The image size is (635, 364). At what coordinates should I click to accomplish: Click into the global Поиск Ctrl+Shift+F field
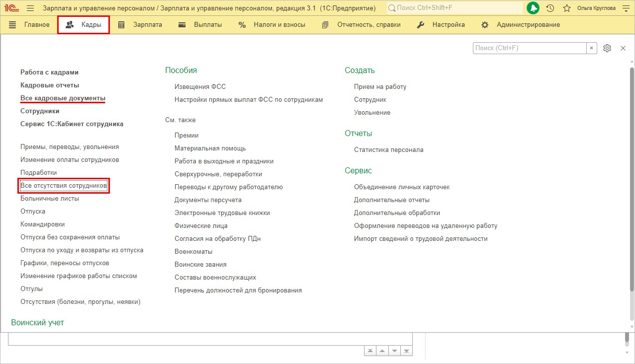(x=454, y=8)
